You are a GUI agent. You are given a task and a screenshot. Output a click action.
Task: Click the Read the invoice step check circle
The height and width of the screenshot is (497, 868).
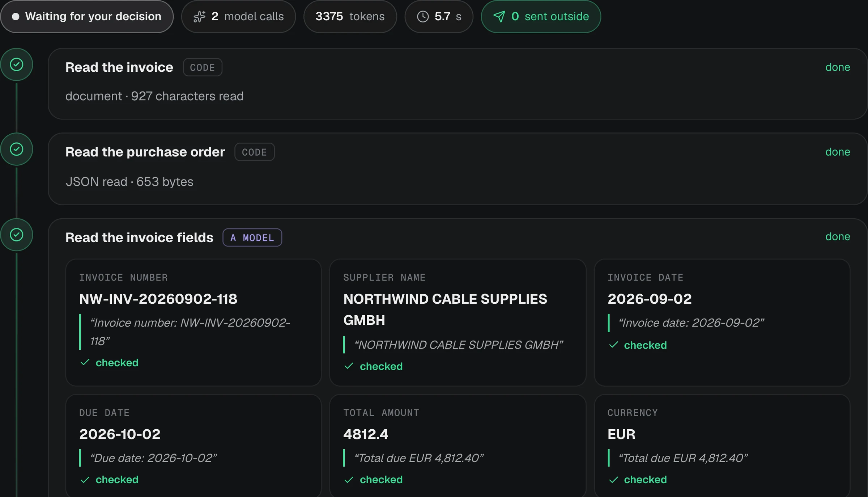[17, 65]
